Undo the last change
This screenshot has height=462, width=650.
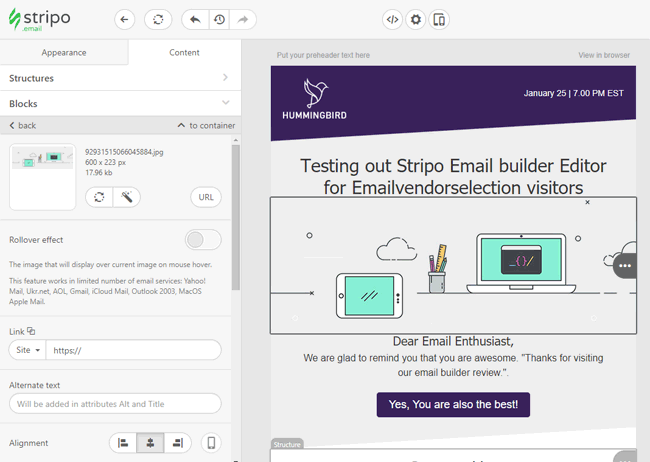tap(195, 19)
